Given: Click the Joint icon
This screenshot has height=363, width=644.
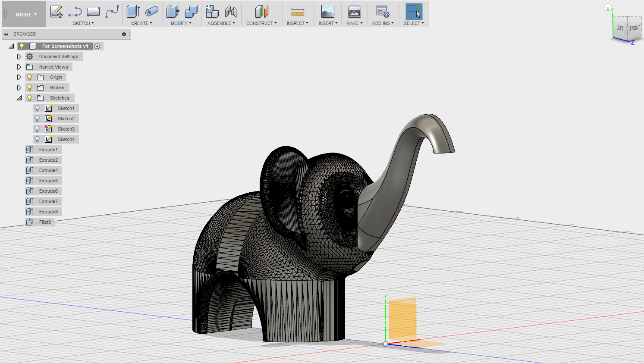Looking at the screenshot, I should coord(231,12).
